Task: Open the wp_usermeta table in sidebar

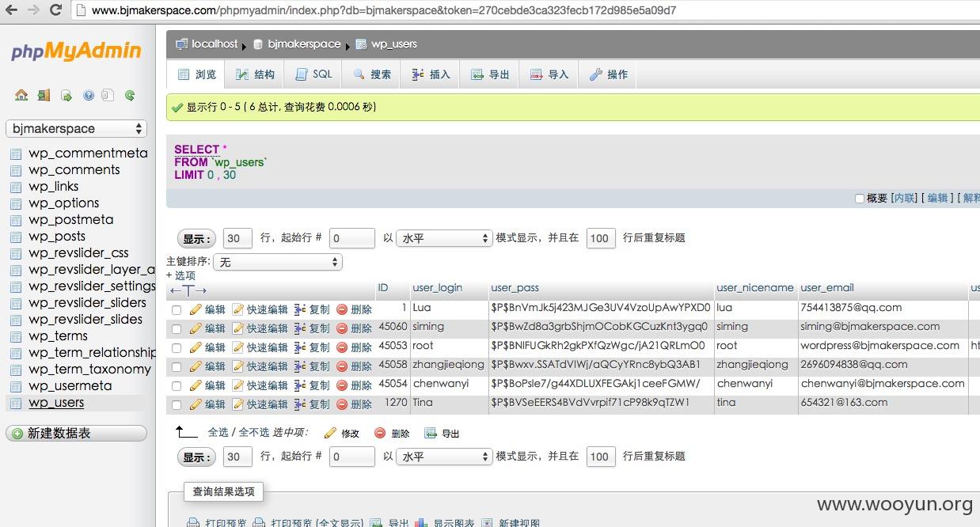Action: [70, 386]
